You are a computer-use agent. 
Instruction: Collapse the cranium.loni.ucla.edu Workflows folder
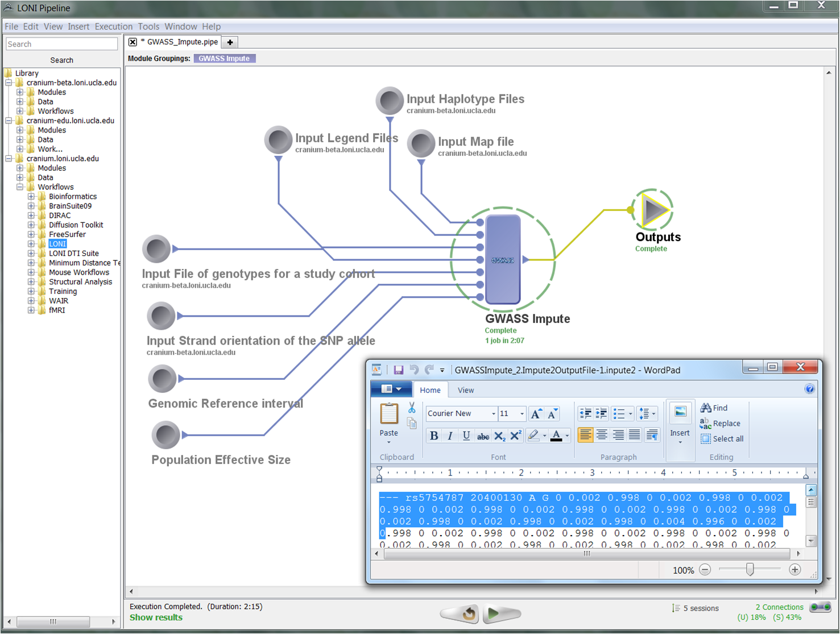(20, 187)
